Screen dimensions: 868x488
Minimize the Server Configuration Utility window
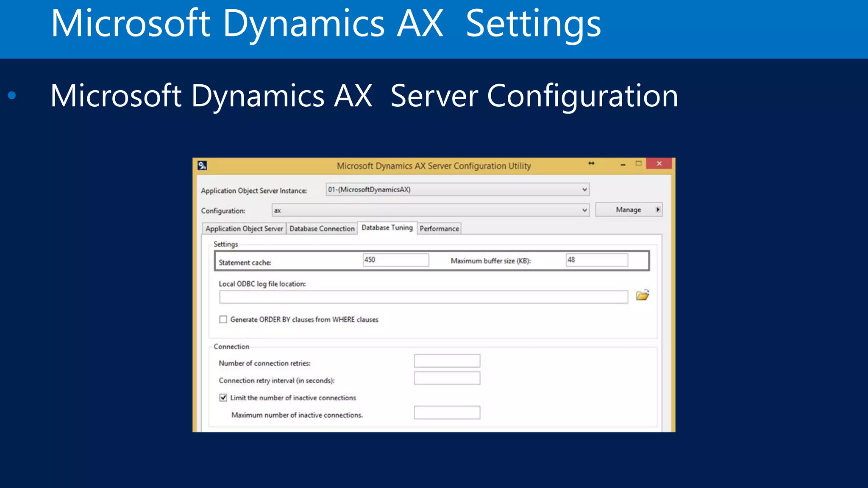(623, 164)
